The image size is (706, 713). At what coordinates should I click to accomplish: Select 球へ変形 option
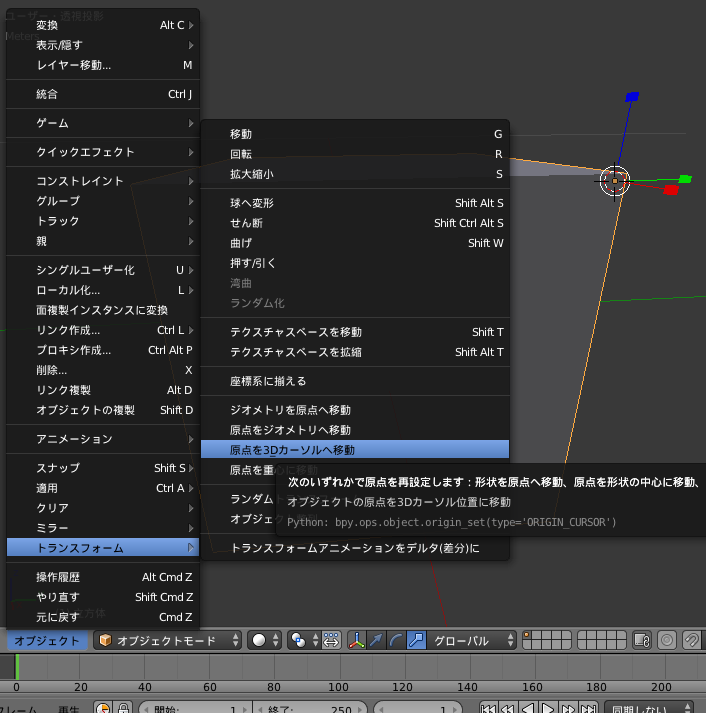point(355,203)
